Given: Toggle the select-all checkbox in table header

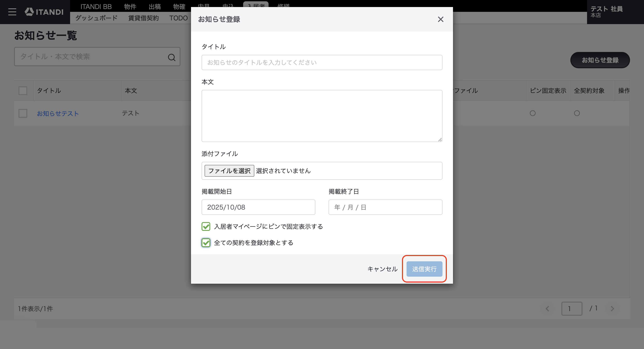Looking at the screenshot, I should (x=23, y=91).
